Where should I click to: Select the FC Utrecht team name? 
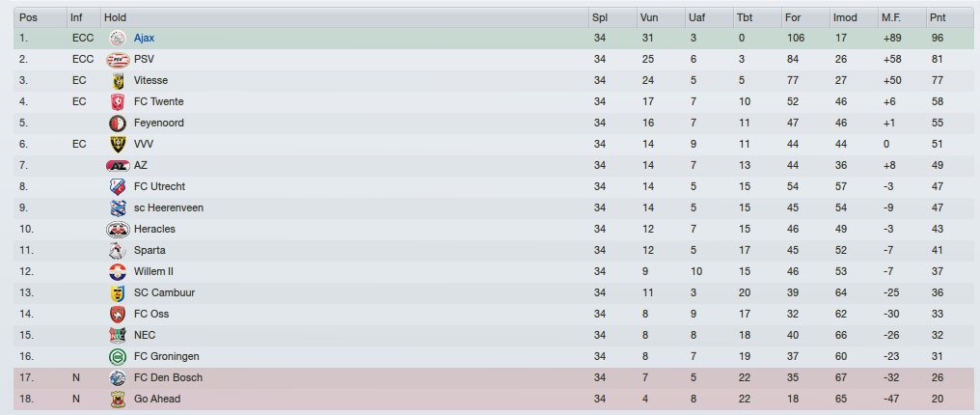click(159, 187)
